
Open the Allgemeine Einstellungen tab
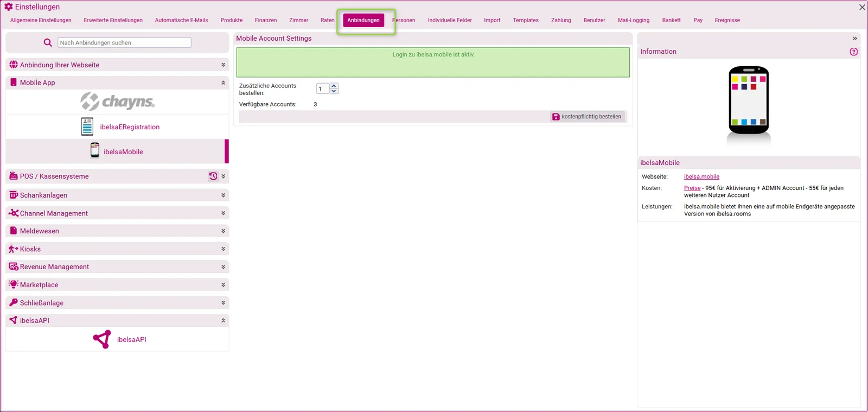coord(41,20)
